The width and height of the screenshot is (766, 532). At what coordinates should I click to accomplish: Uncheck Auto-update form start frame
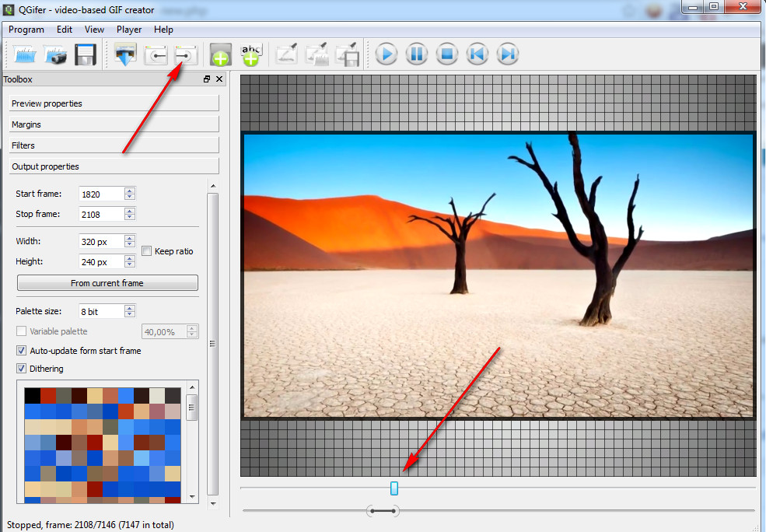(x=22, y=351)
